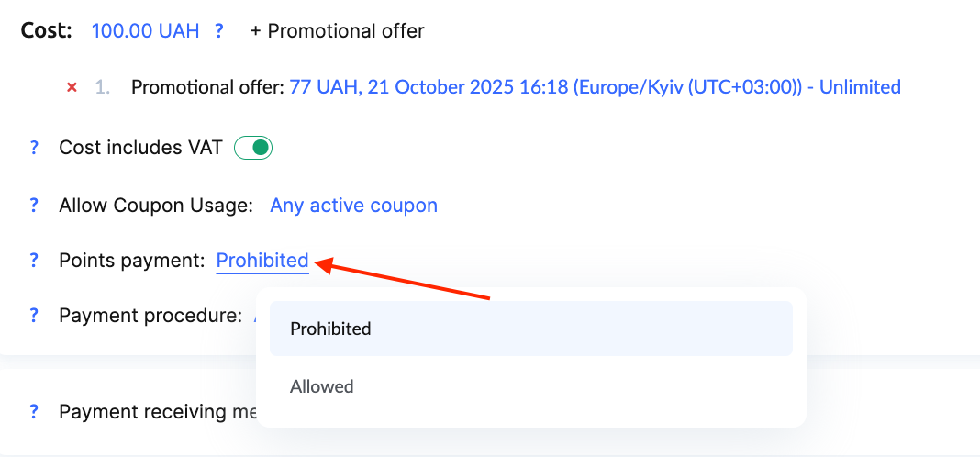The width and height of the screenshot is (980, 457).
Task: Open the Payment procedure help icon
Action: click(34, 316)
